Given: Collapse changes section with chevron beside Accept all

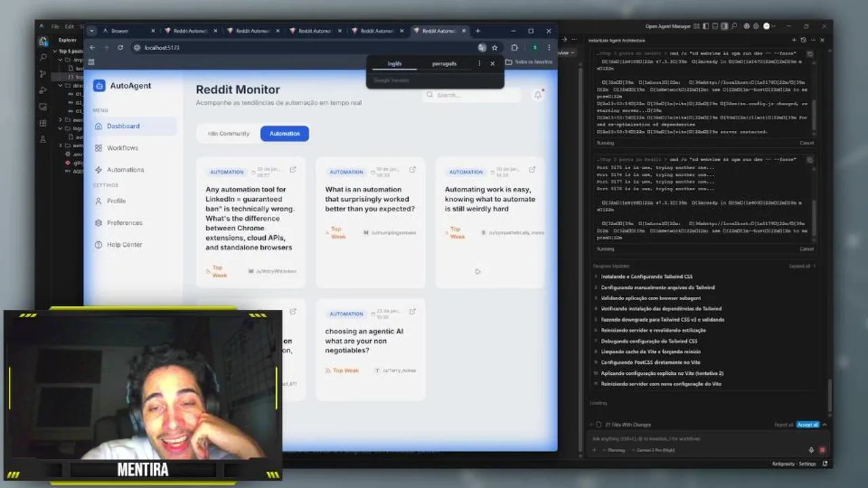Looking at the screenshot, I should pyautogui.click(x=823, y=424).
